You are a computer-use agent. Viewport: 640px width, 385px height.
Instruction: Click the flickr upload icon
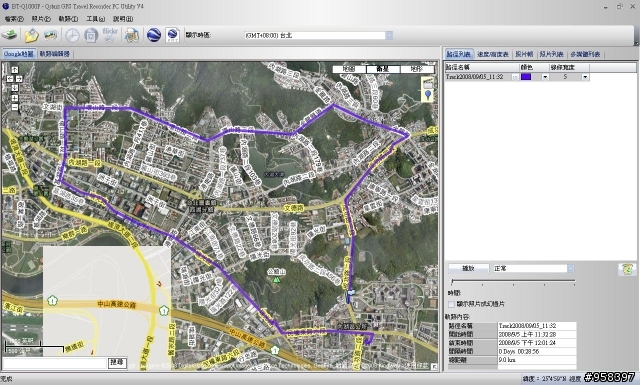tap(110, 35)
